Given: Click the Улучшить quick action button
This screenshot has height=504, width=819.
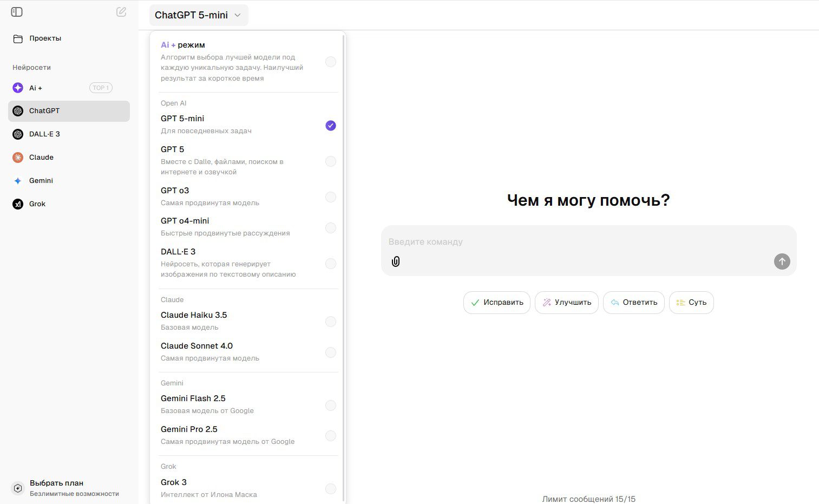Looking at the screenshot, I should 567,303.
